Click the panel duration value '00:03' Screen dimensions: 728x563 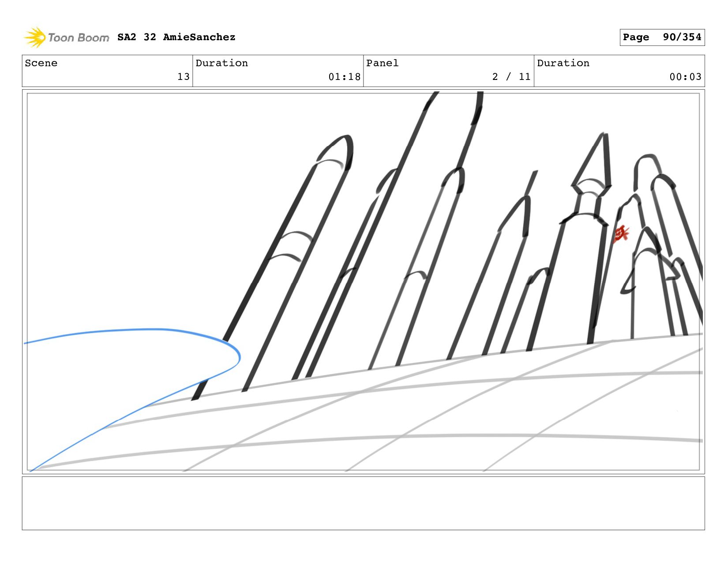685,77
